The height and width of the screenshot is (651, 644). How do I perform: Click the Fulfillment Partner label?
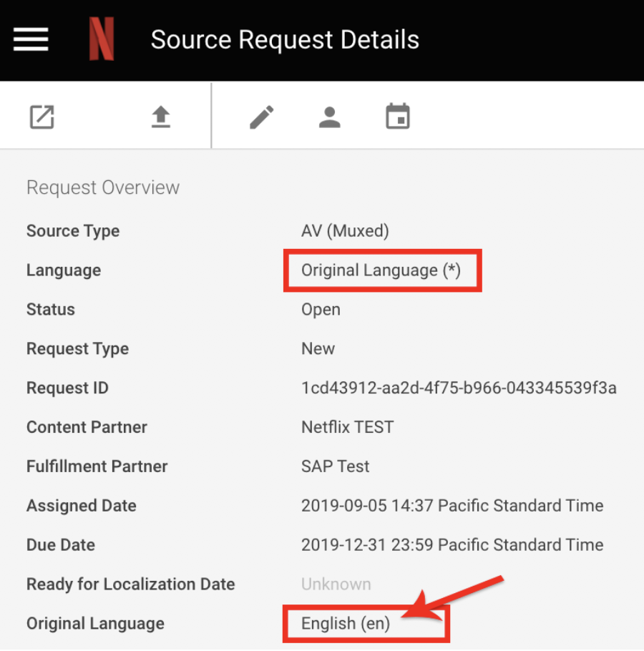point(97,466)
